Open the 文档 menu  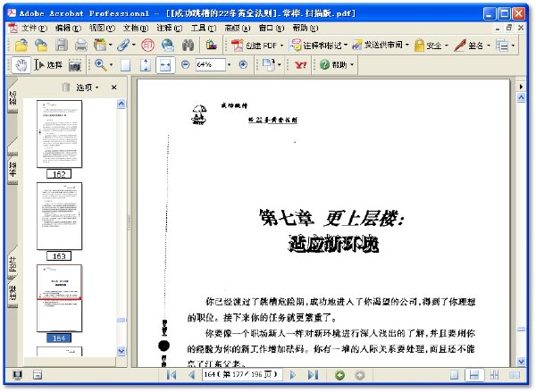pos(136,28)
